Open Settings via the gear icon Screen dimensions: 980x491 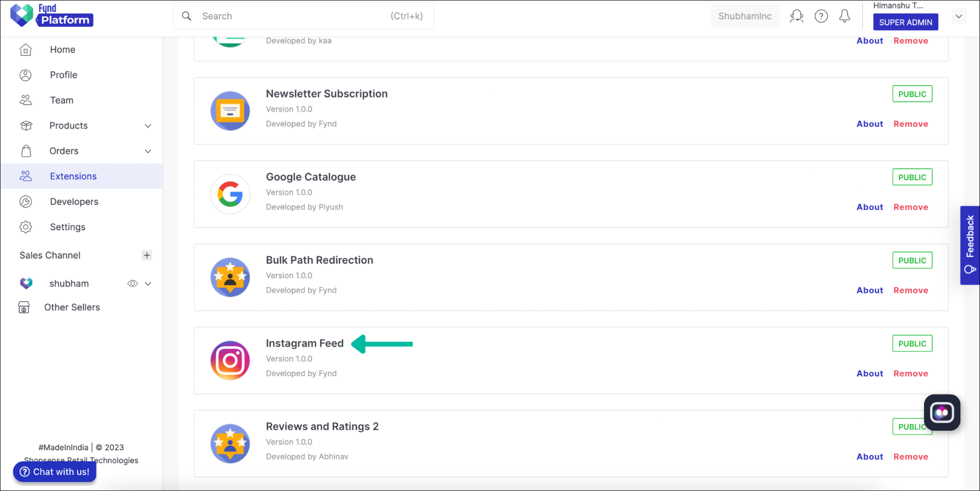[x=25, y=227]
